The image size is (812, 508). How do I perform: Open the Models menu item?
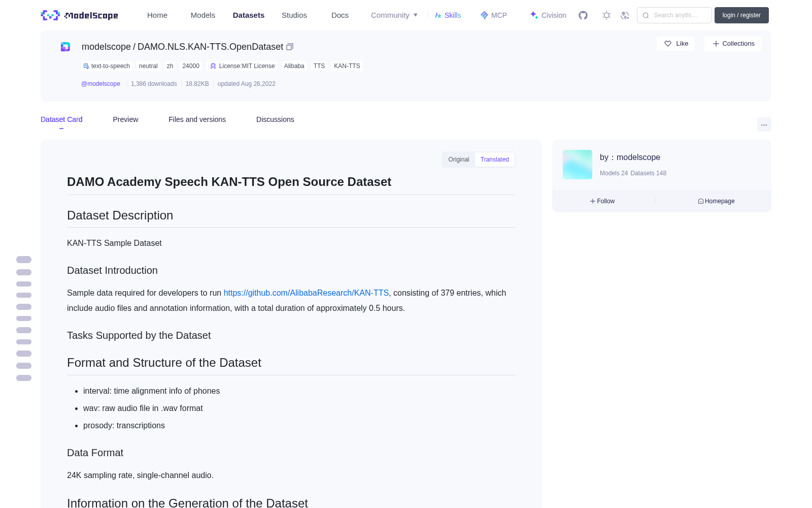point(203,15)
